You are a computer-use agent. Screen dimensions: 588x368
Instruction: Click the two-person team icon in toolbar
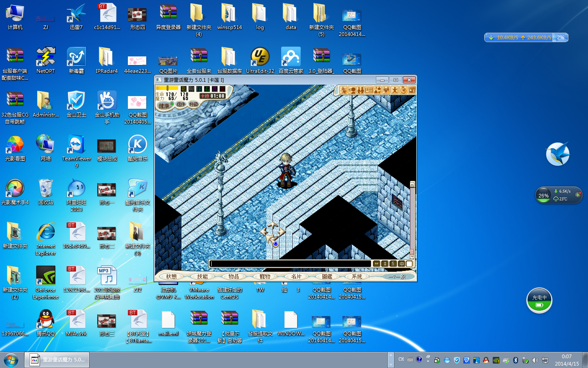click(360, 90)
